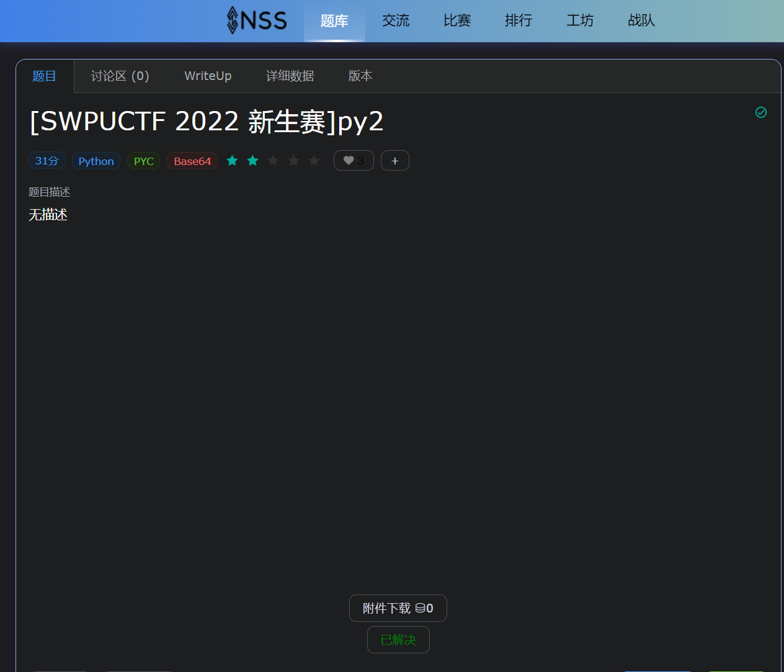This screenshot has width=784, height=672.
Task: Click the 无描述 description text
Action: pos(48,215)
